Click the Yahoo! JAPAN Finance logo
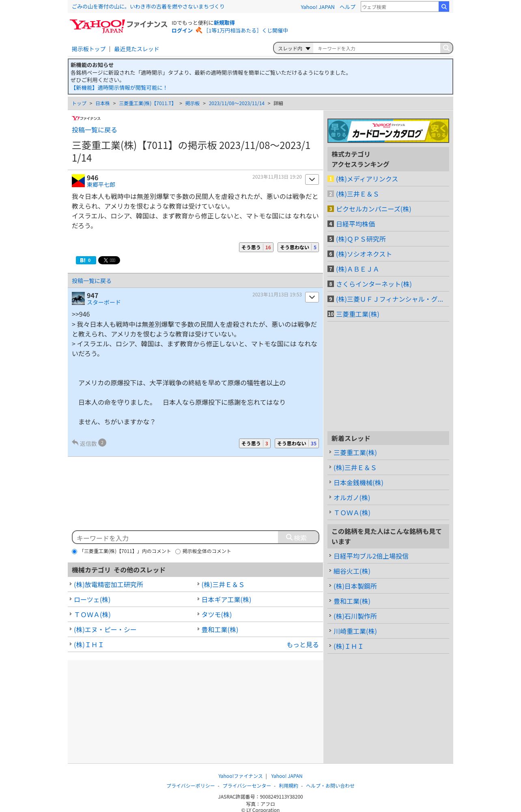 click(118, 26)
